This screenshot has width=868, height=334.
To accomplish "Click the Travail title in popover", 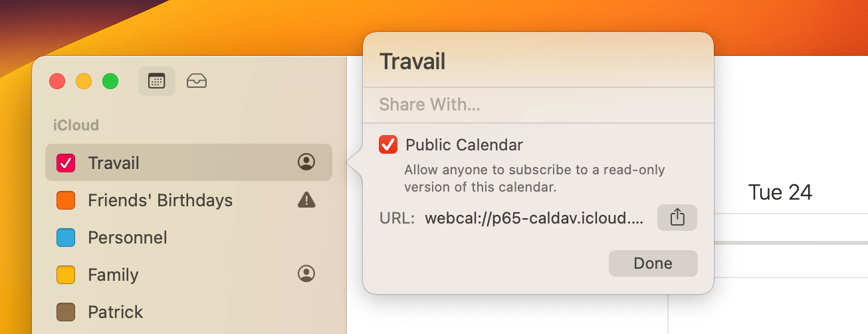I will (x=412, y=62).
